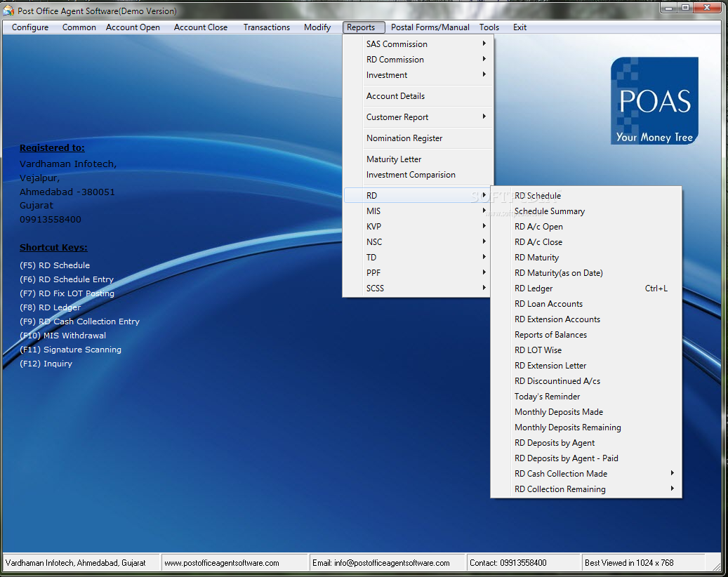Click www.postofficeagentsoftware.com in status bar

222,562
